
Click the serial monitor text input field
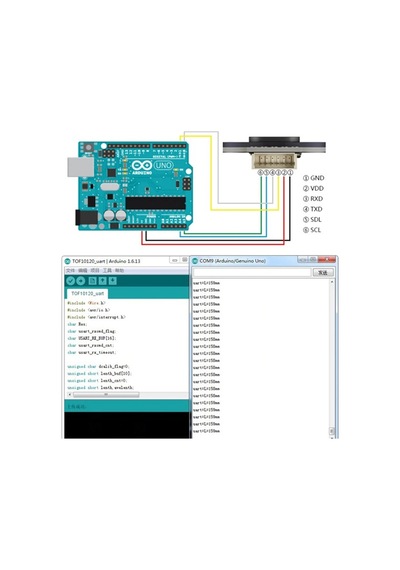point(252,273)
